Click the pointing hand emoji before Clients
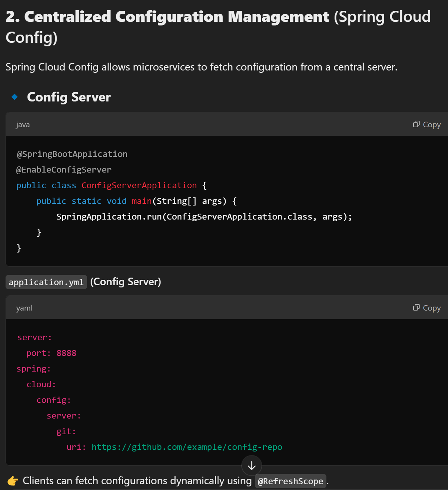This screenshot has height=490, width=448. coord(13,481)
